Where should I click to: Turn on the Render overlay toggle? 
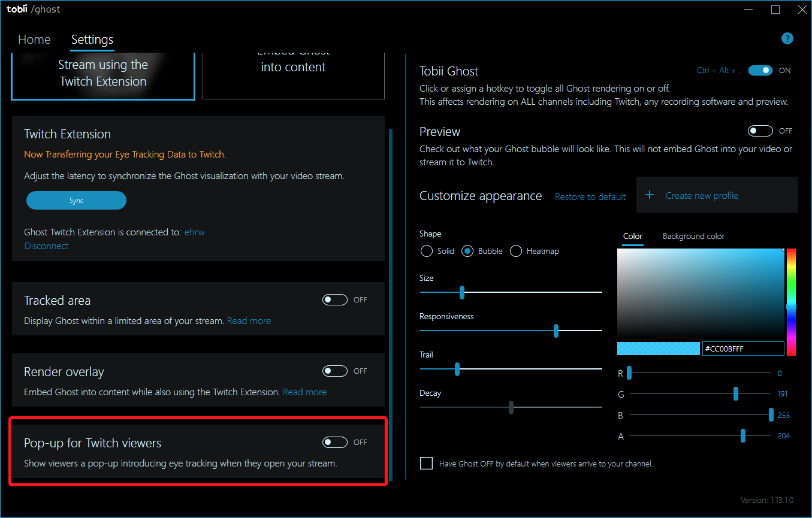[x=334, y=371]
